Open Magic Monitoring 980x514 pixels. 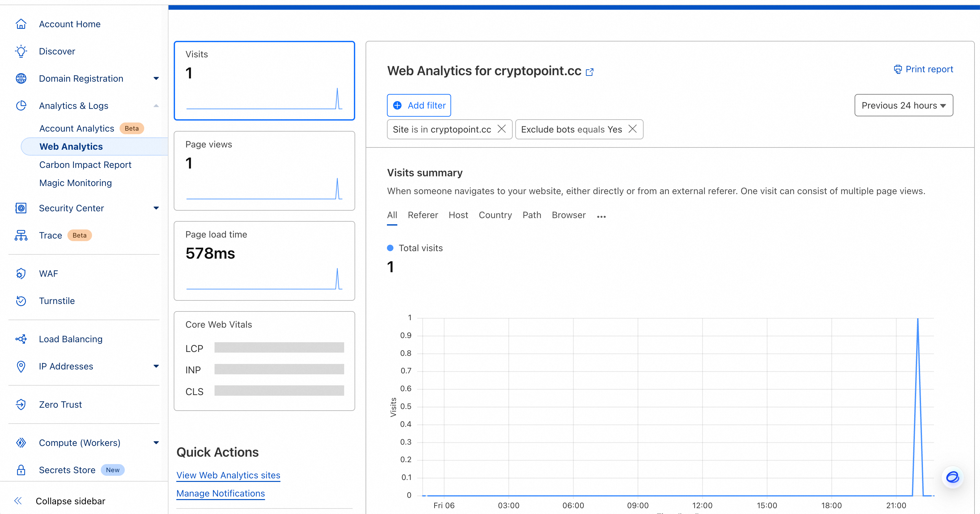click(75, 183)
